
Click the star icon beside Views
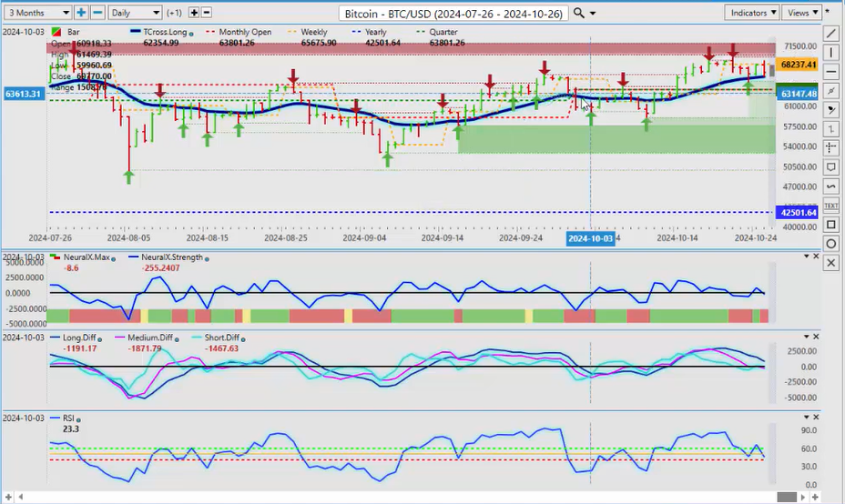click(827, 11)
